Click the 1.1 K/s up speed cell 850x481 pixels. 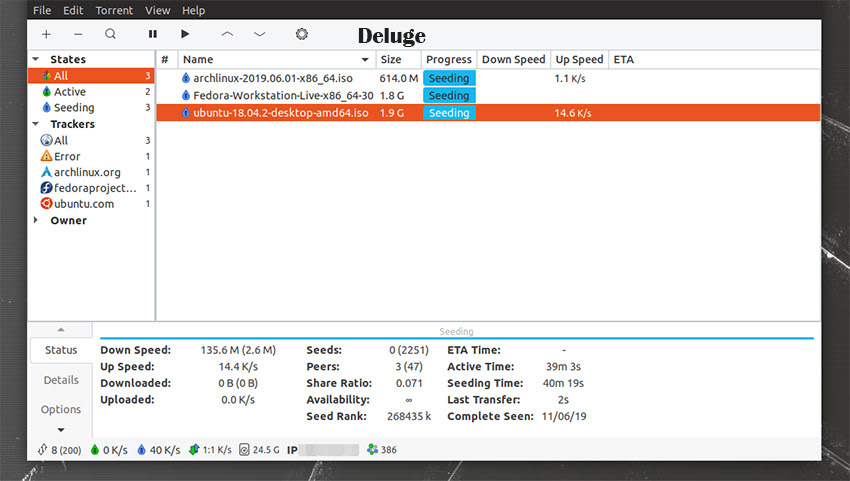(x=570, y=78)
